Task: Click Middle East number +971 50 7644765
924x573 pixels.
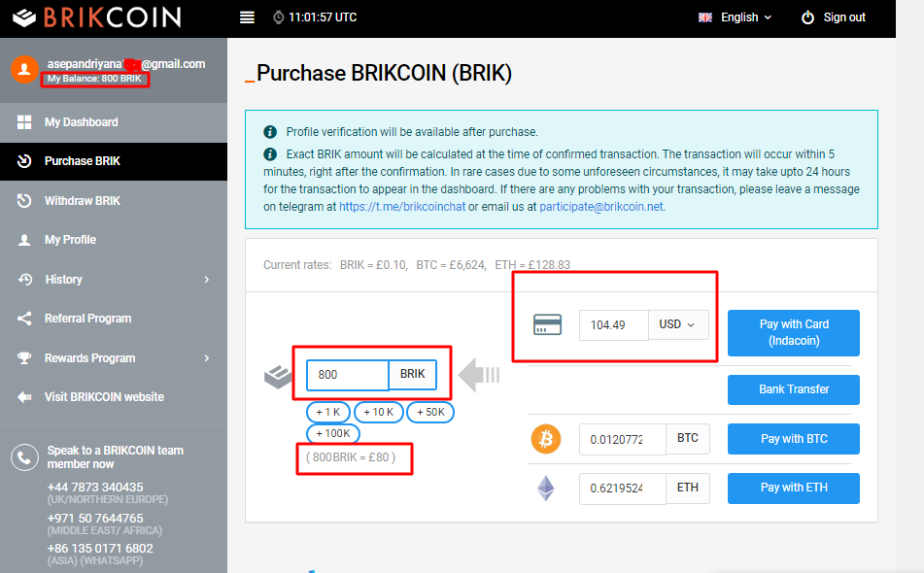Action: (95, 519)
